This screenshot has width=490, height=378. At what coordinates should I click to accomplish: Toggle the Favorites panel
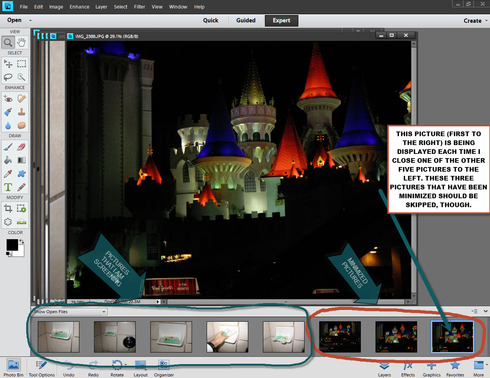[x=455, y=368]
